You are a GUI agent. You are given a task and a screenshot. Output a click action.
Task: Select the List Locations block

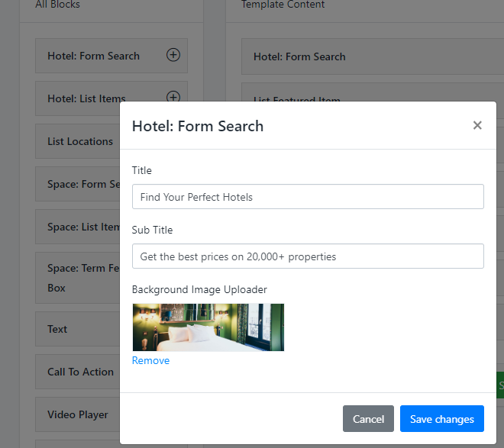pos(79,141)
